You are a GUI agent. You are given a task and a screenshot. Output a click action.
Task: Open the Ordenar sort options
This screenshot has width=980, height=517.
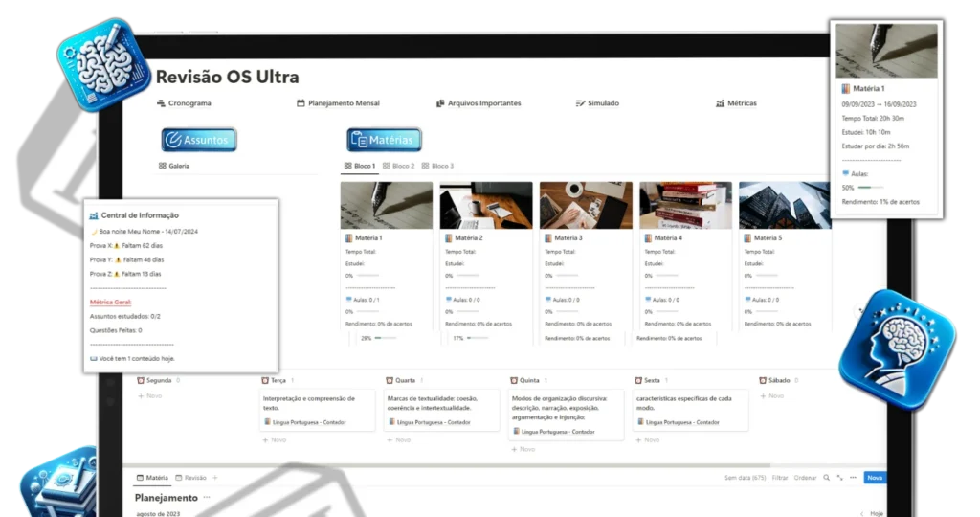point(805,477)
